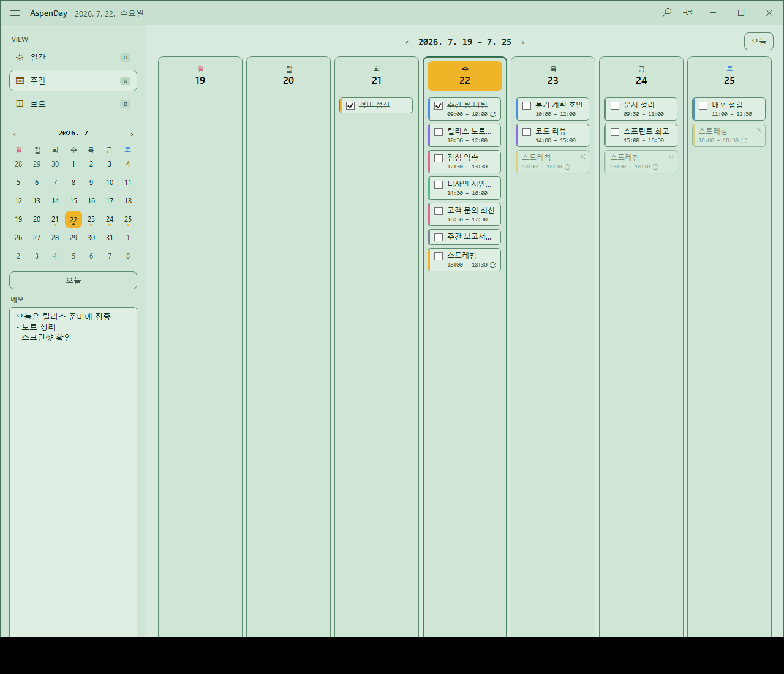This screenshot has width=784, height=674.
Task: Select Thursday 23 column header
Action: pyautogui.click(x=553, y=76)
